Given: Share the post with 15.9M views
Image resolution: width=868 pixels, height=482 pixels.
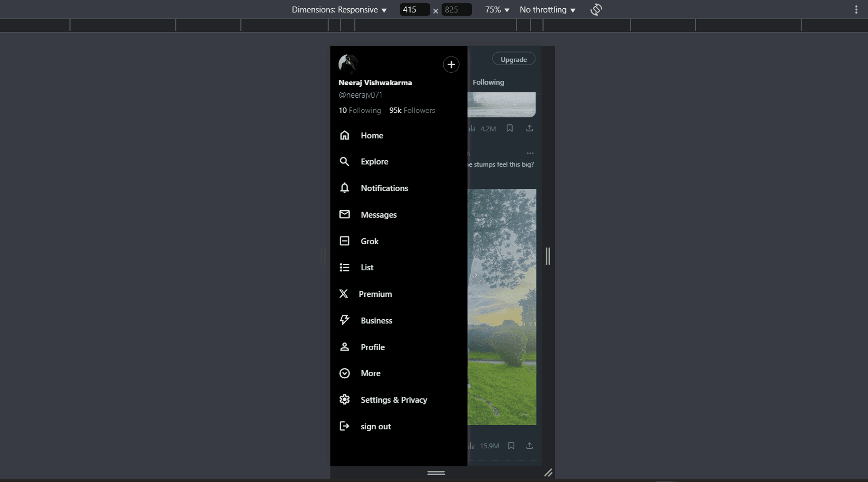Looking at the screenshot, I should (529, 446).
